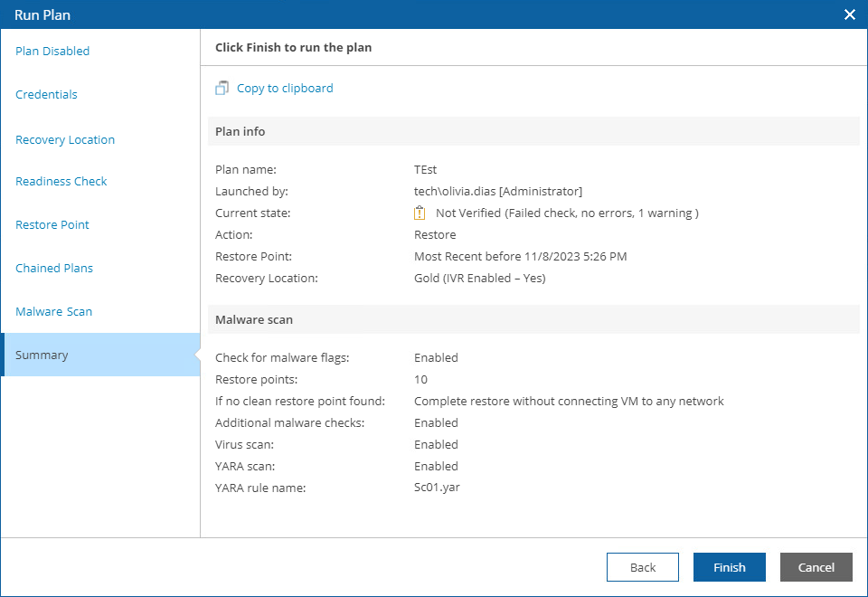Switch to the Recovery Location step
Image resolution: width=868 pixels, height=597 pixels.
(65, 140)
